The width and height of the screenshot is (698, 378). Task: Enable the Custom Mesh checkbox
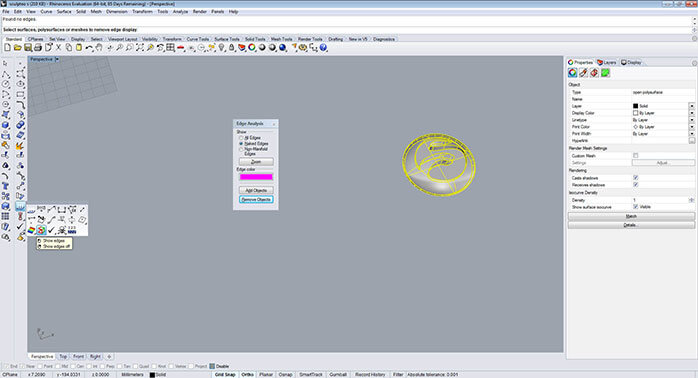pos(636,156)
